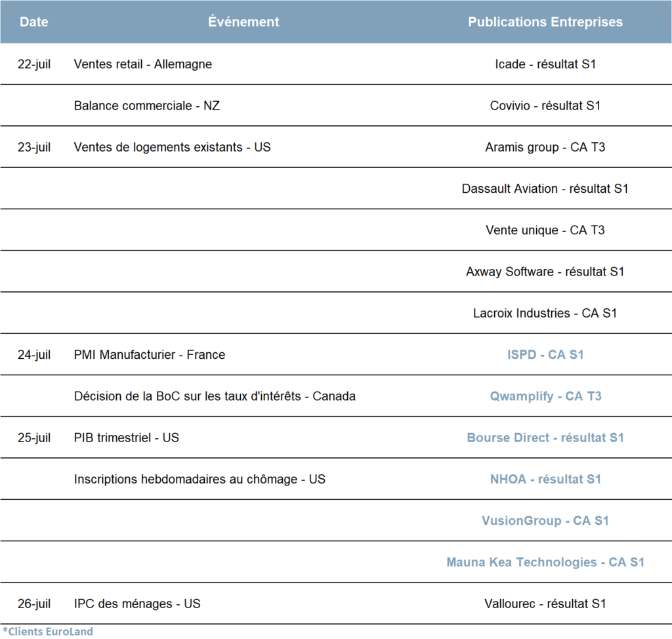This screenshot has width=672, height=639.
Task: Click Vallourec - résultat S1 entry
Action: coord(545,604)
